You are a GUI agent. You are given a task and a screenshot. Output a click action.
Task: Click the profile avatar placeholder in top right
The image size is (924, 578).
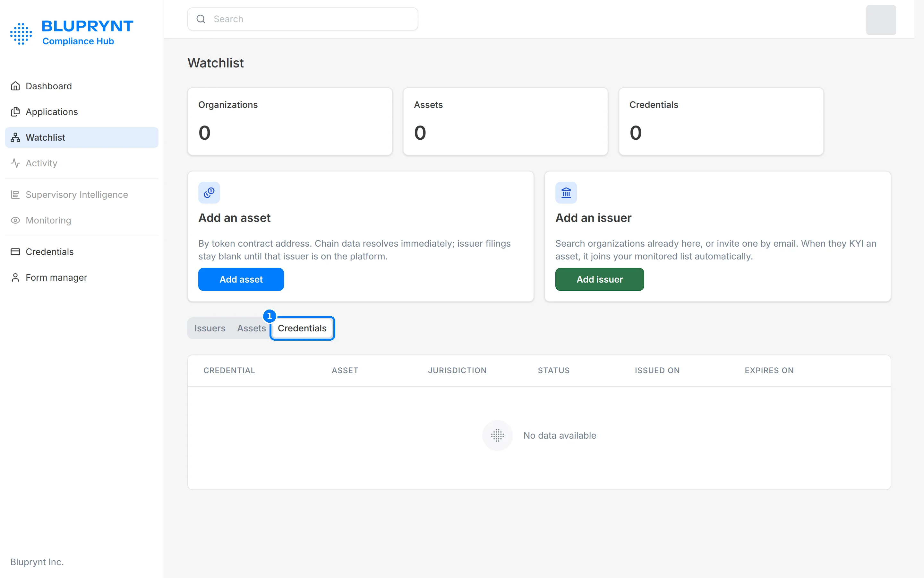point(880,20)
